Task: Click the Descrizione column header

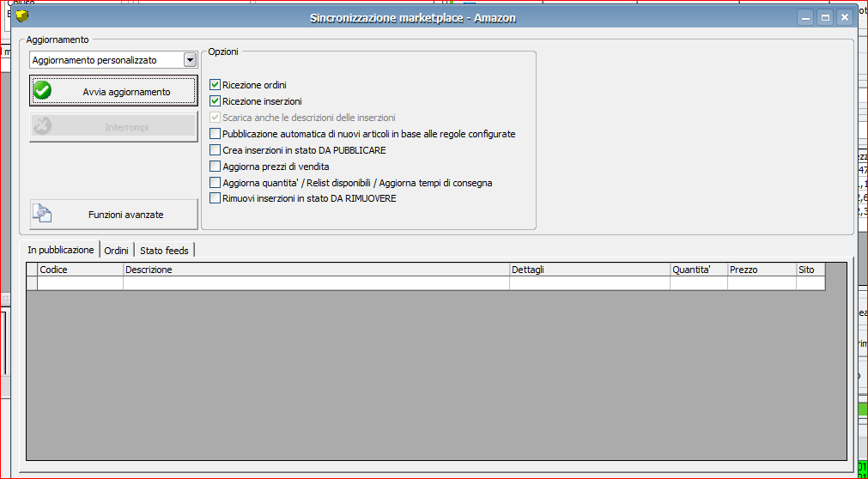Action: [x=316, y=270]
